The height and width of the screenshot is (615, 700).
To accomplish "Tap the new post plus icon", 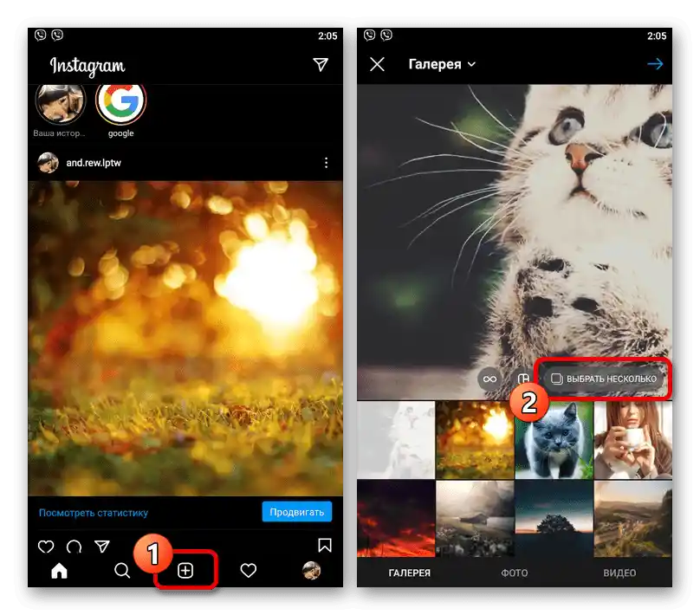I will (x=185, y=571).
